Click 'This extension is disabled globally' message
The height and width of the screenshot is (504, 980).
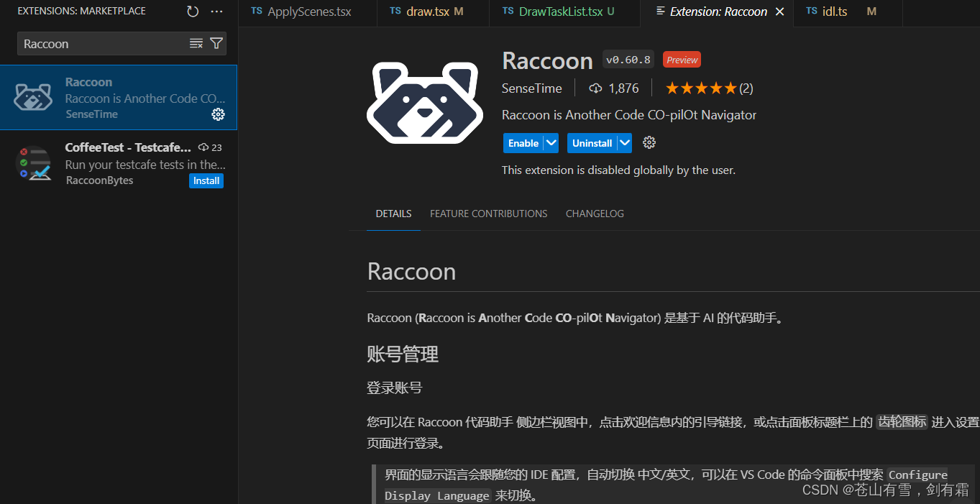(x=618, y=170)
